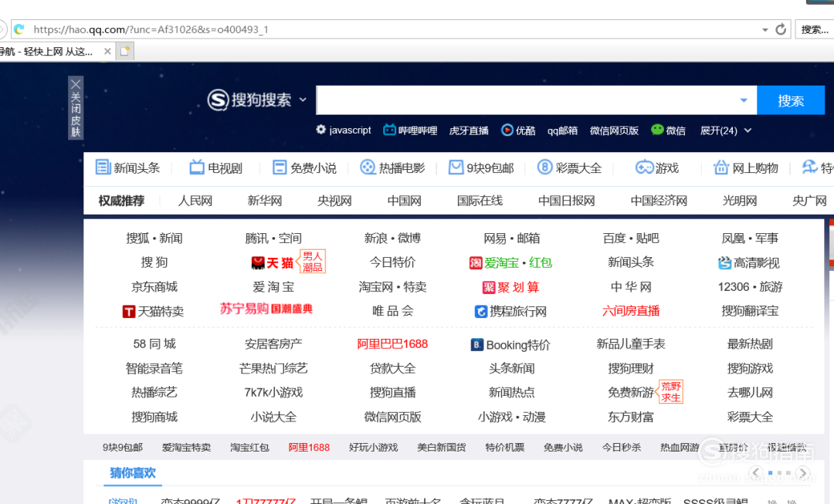Open the 免费小说 book icon tab
This screenshot has width=834, height=504.
click(280, 167)
